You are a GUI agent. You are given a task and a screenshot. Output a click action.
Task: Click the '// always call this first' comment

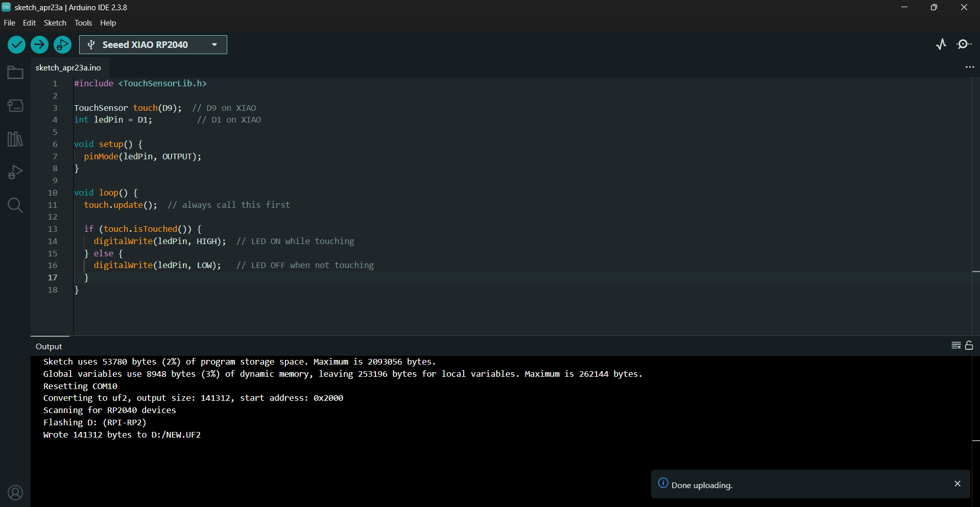[x=229, y=205]
